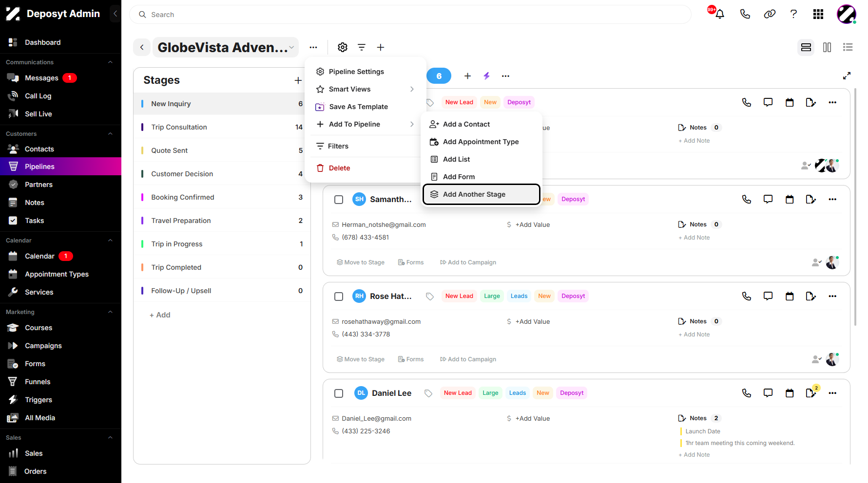Click Add Appointment Type menu item
868x483 pixels.
point(482,142)
